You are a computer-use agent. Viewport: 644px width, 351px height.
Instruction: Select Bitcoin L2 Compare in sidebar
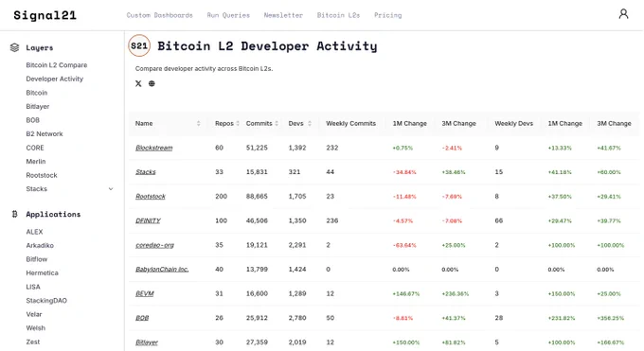pos(56,65)
